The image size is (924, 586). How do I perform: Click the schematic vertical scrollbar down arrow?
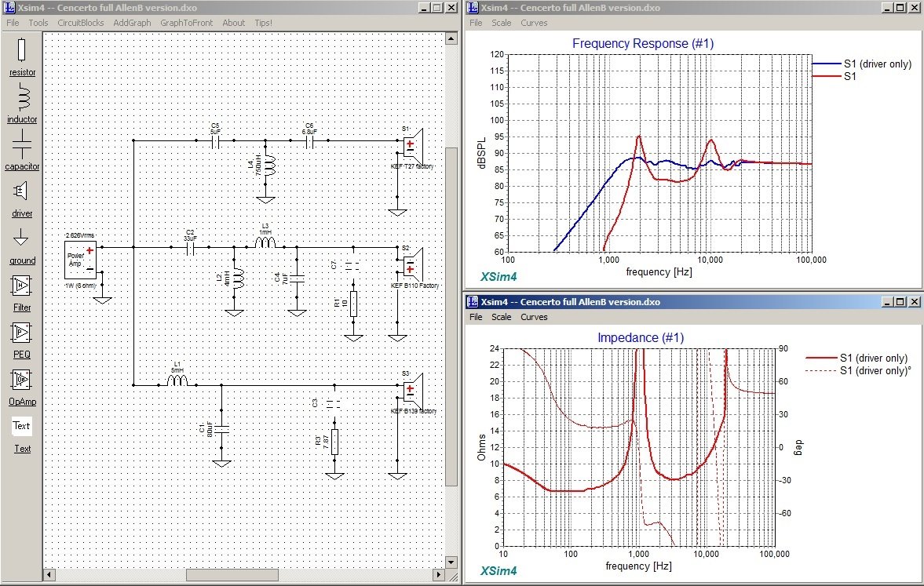tap(451, 562)
